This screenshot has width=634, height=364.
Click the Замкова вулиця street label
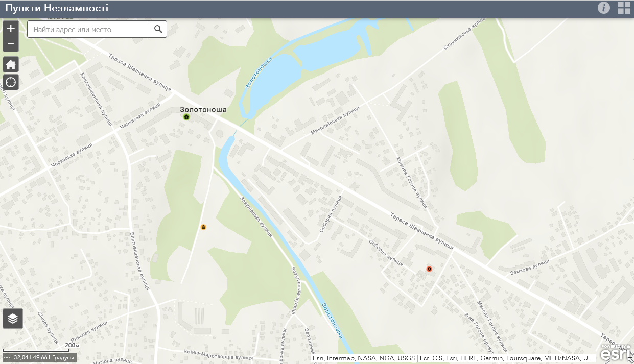(x=529, y=267)
